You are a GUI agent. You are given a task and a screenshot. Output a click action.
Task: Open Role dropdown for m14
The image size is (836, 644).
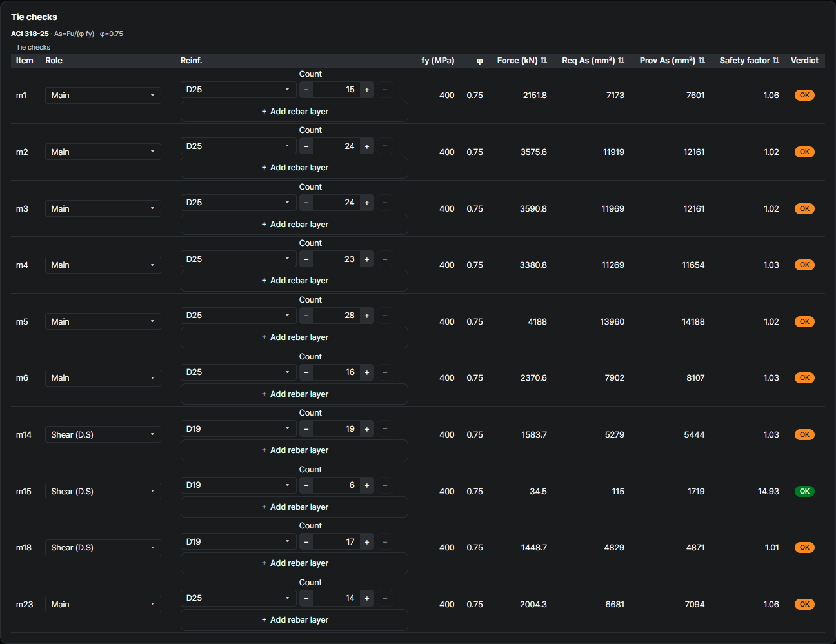[x=103, y=435]
